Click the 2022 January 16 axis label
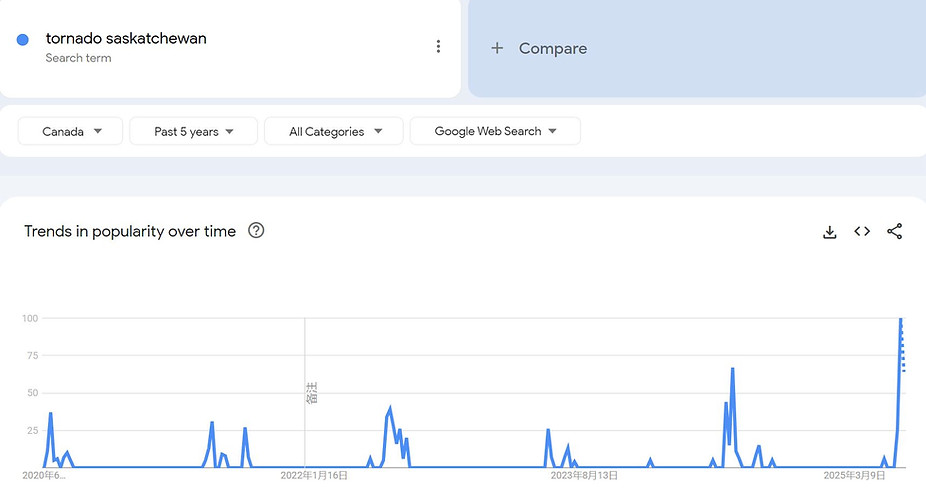This screenshot has width=926, height=502. click(x=314, y=475)
